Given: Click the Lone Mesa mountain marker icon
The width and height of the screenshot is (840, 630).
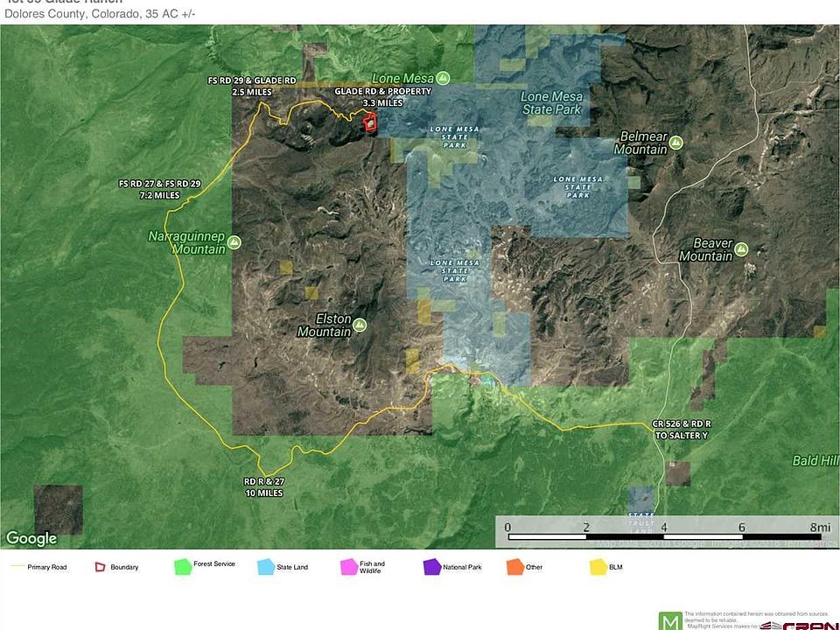Looking at the screenshot, I should coord(443,78).
